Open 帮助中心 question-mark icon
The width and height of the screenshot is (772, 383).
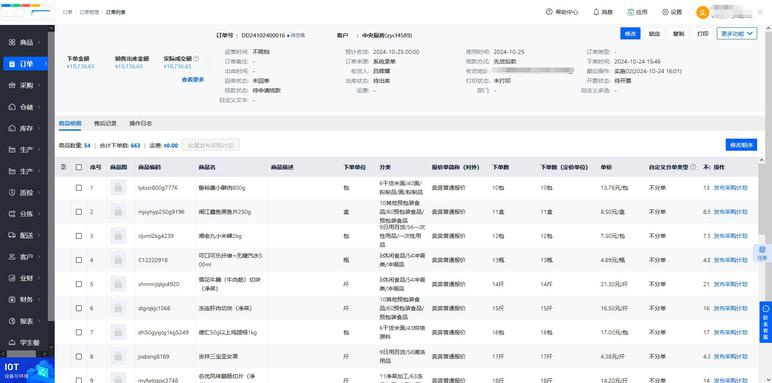(x=549, y=12)
